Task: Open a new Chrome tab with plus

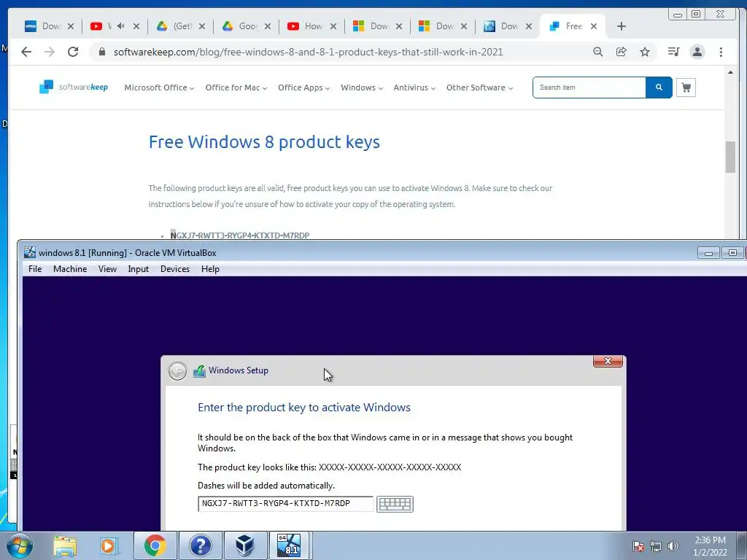Action: (622, 26)
